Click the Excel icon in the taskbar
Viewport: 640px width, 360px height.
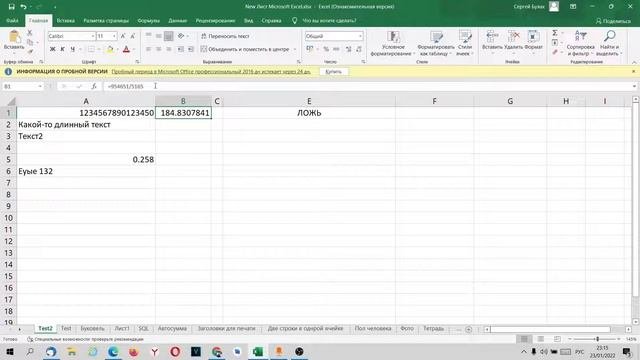click(258, 352)
